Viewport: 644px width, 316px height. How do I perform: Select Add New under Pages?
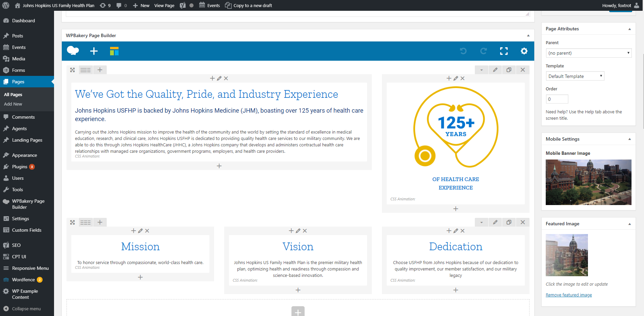tap(13, 104)
